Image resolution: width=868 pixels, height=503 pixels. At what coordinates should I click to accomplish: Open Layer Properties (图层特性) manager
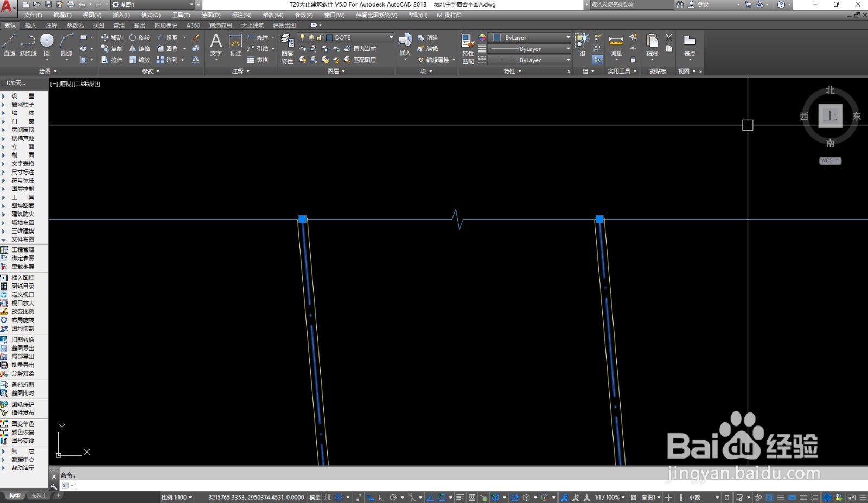click(x=288, y=49)
